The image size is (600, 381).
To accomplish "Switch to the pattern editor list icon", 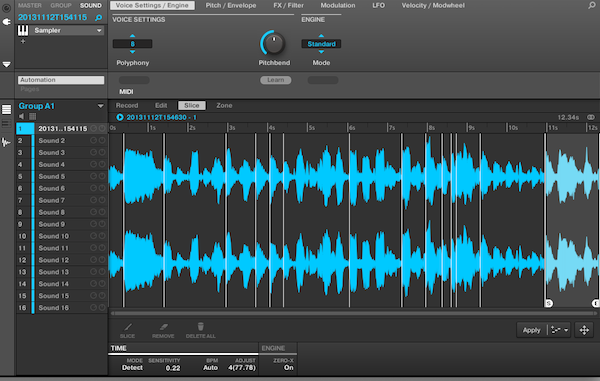I will point(7,109).
